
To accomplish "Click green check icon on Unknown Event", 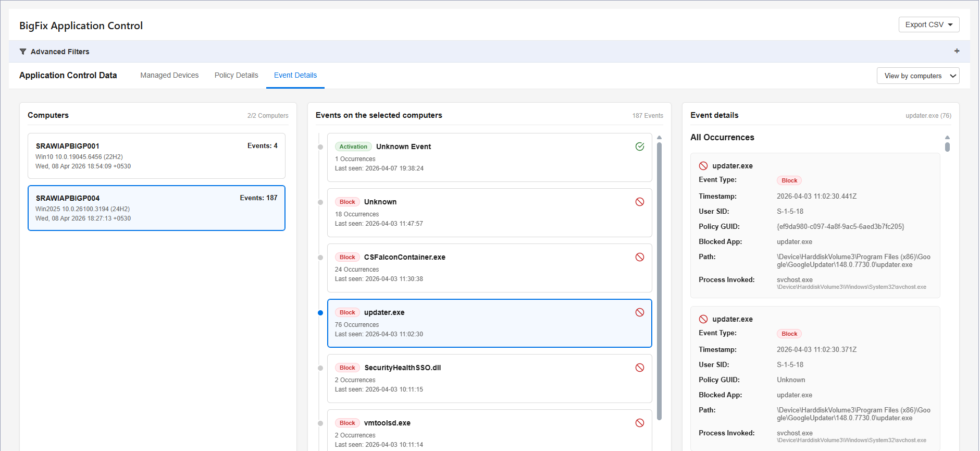I will 640,147.
